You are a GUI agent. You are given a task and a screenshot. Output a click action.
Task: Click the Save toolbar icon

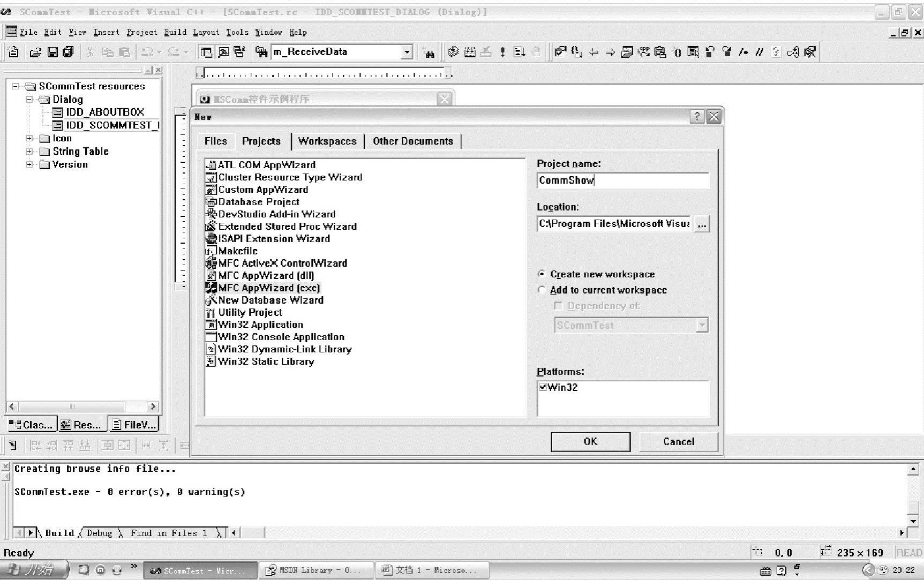[x=52, y=52]
